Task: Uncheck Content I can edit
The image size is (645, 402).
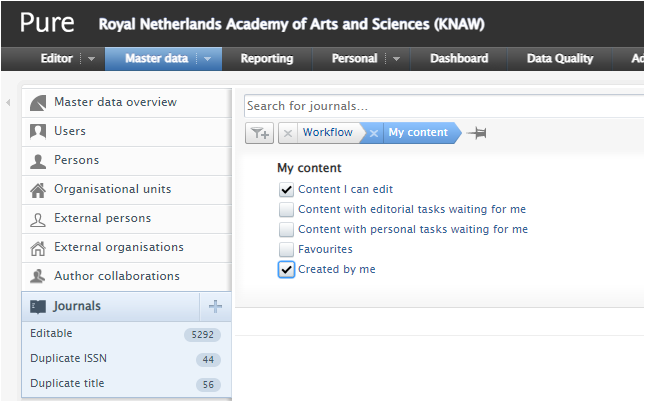Action: coord(287,189)
